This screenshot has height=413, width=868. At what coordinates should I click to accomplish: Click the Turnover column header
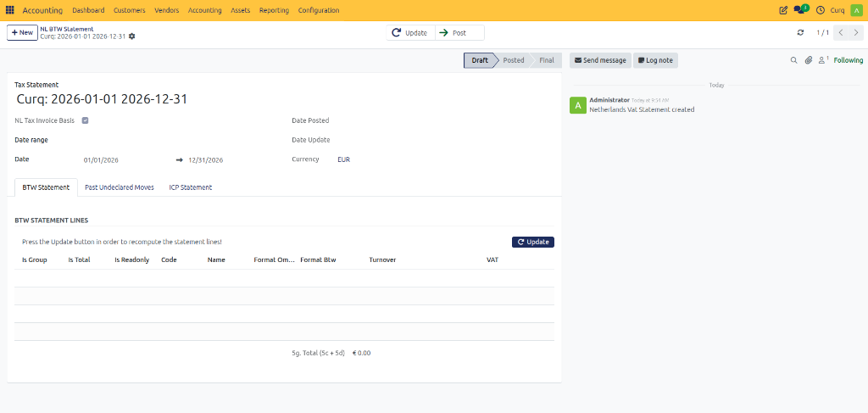click(x=382, y=260)
